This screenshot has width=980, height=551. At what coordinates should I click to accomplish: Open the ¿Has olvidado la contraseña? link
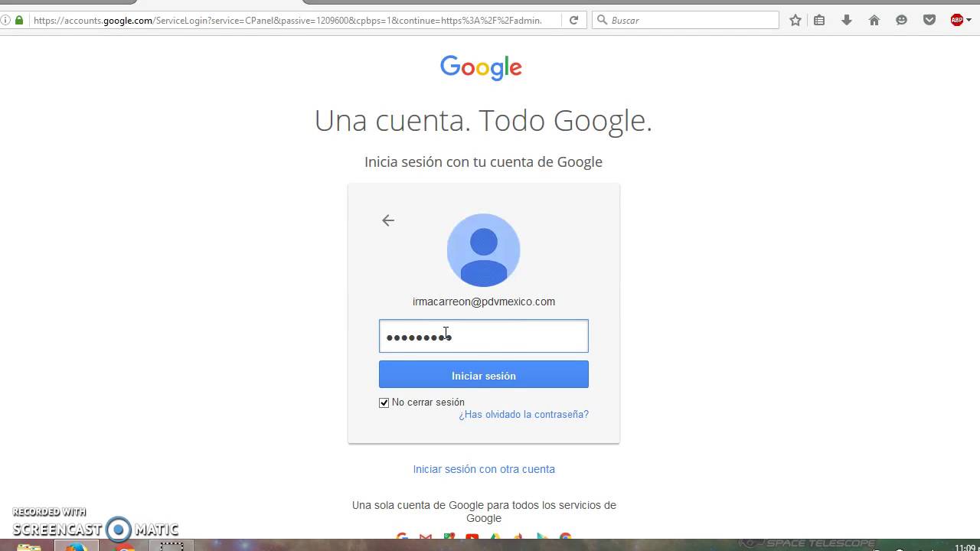(524, 415)
